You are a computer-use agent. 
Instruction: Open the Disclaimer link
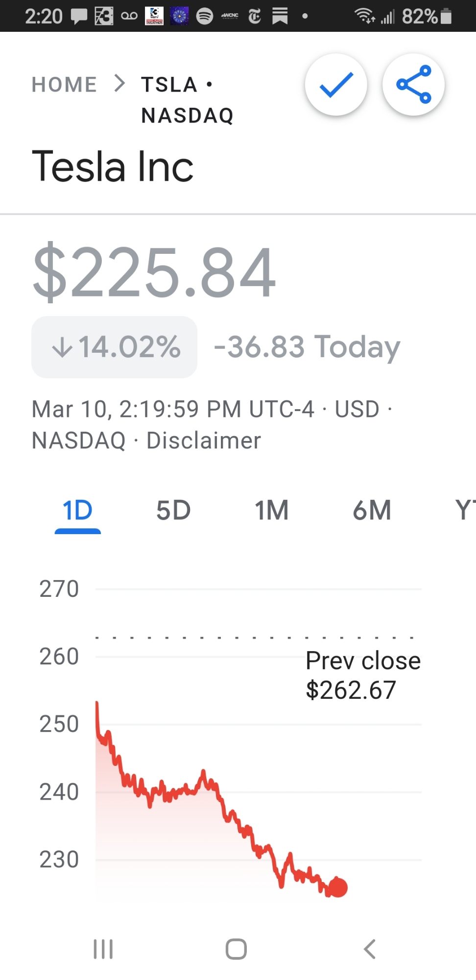tap(204, 441)
